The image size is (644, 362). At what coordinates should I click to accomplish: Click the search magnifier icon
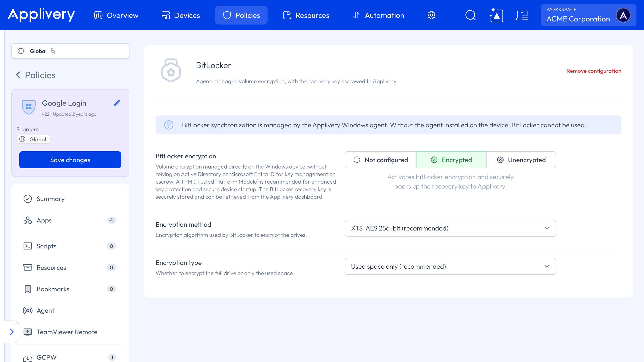point(470,15)
